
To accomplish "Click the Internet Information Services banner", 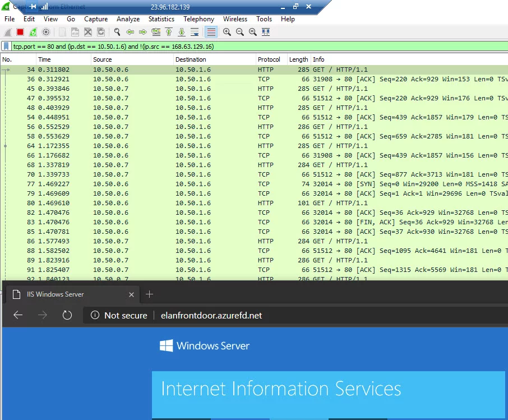I will tap(328, 395).
